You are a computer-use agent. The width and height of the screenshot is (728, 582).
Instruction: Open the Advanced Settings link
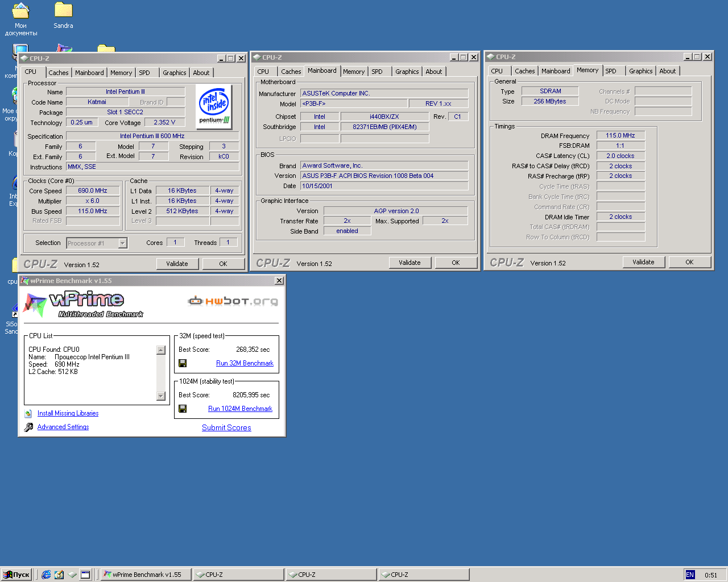click(x=63, y=427)
